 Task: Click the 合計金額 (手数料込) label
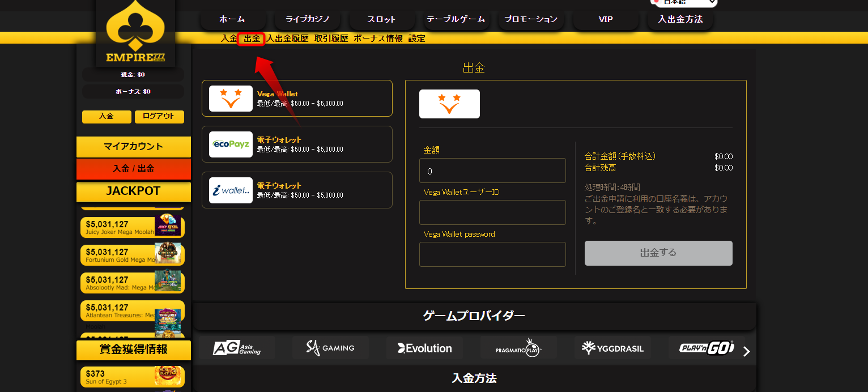pyautogui.click(x=620, y=156)
